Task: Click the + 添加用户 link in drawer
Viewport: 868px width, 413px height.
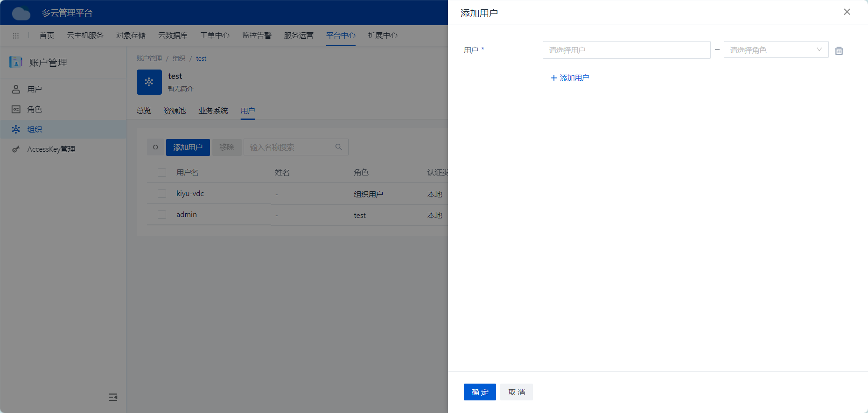Action: (x=570, y=78)
